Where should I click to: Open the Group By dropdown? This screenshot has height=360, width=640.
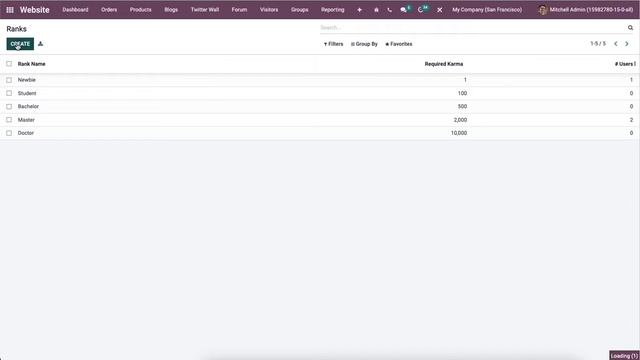coord(364,44)
